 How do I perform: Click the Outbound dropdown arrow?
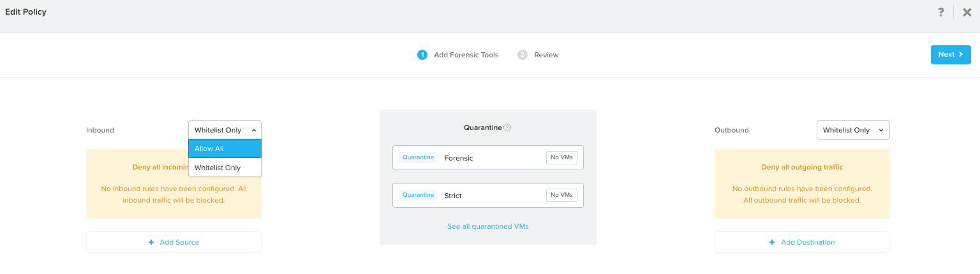click(x=881, y=130)
